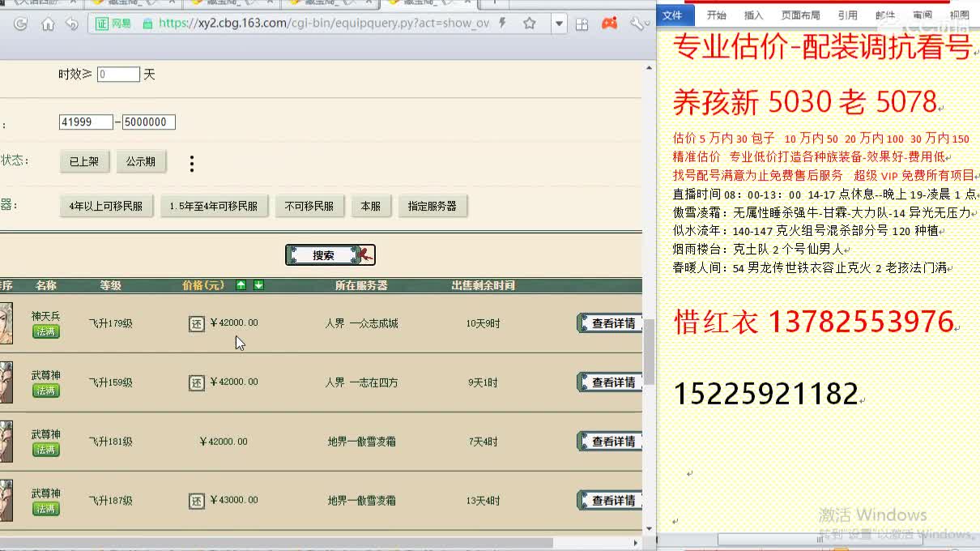Toggle the 本服 server filter

coord(371,206)
